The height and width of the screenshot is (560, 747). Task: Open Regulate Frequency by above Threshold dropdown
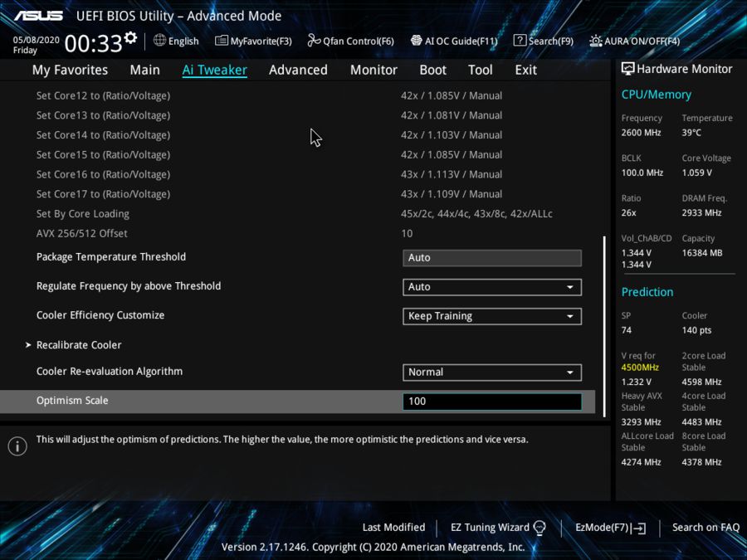click(491, 287)
